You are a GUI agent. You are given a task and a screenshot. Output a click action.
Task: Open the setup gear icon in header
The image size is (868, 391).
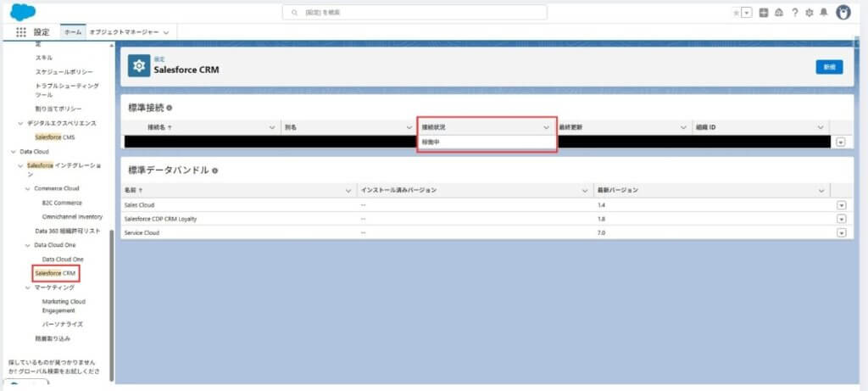[810, 13]
